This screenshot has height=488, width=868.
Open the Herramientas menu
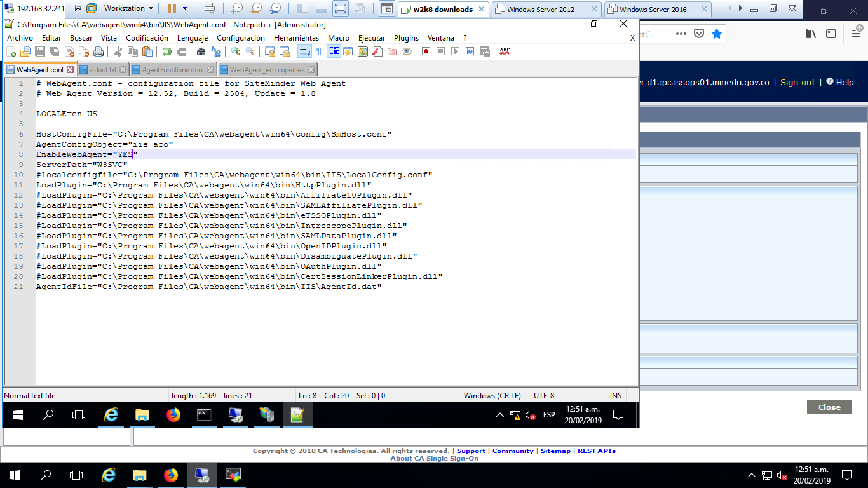tap(296, 38)
